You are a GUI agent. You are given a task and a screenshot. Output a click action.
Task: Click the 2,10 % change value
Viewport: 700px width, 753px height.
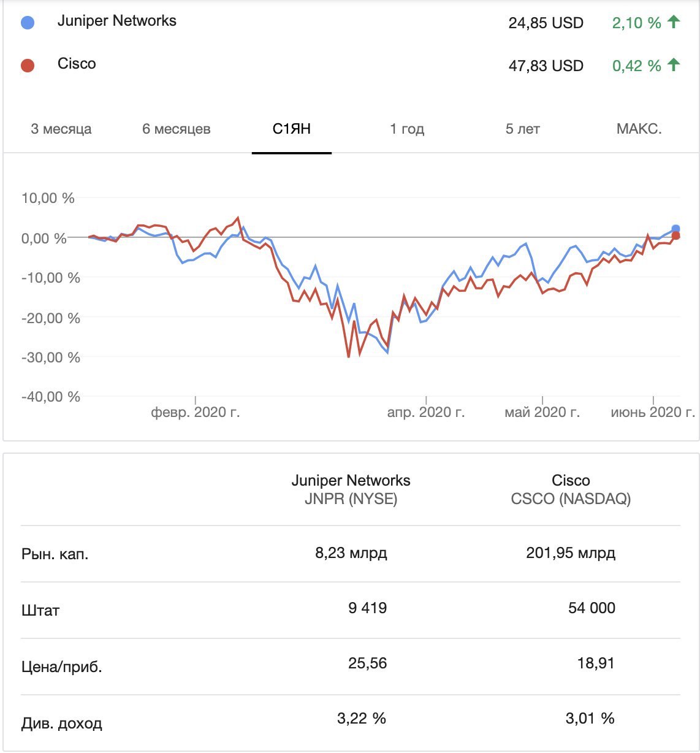(x=637, y=23)
